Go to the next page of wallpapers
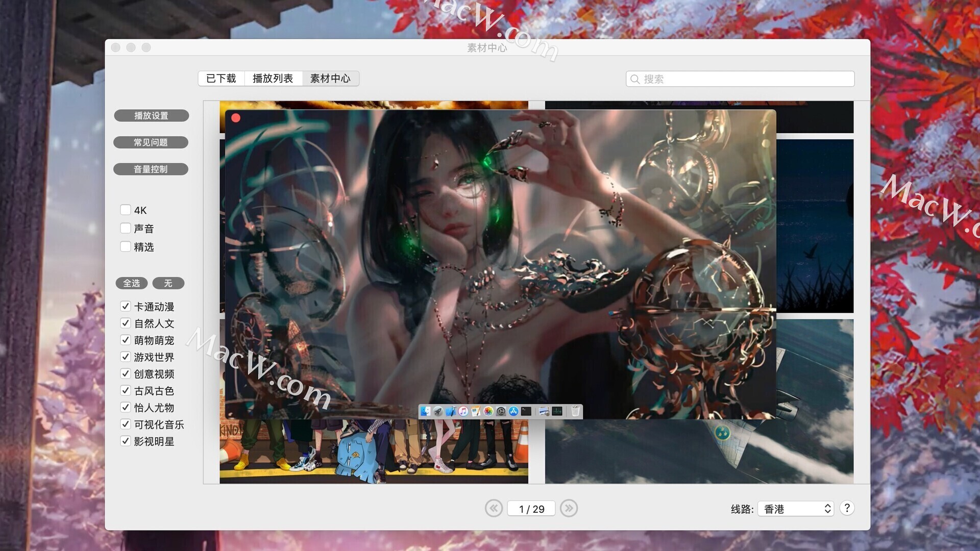This screenshot has height=551, width=980. [x=569, y=508]
